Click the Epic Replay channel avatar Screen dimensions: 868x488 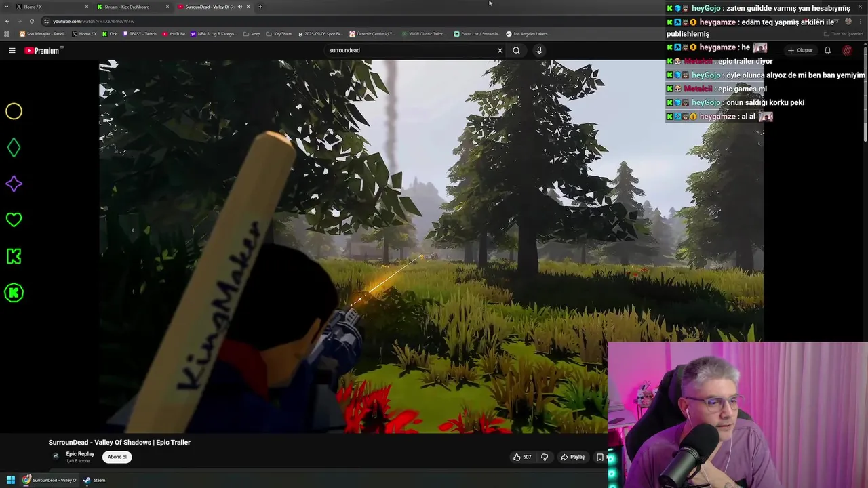[56, 457]
